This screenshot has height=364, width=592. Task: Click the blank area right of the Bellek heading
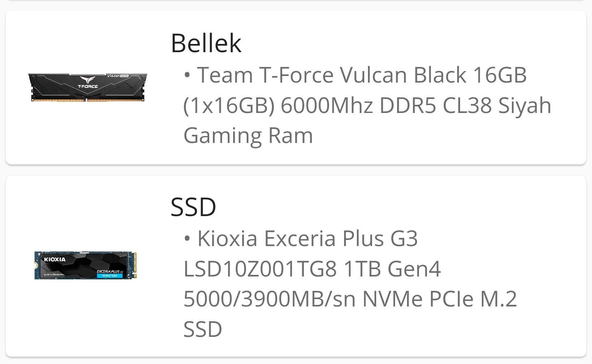[411, 43]
